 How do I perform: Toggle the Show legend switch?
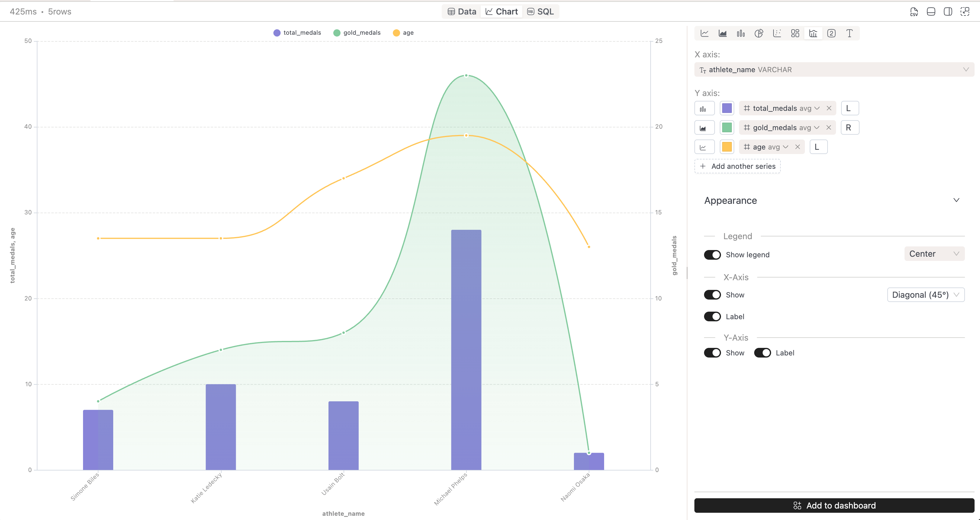click(x=712, y=255)
